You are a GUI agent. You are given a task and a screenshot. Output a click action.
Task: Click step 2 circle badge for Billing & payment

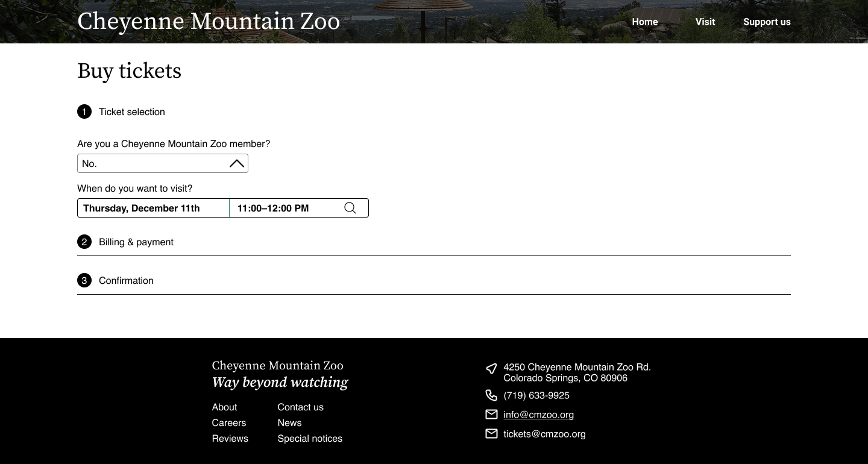coord(84,242)
